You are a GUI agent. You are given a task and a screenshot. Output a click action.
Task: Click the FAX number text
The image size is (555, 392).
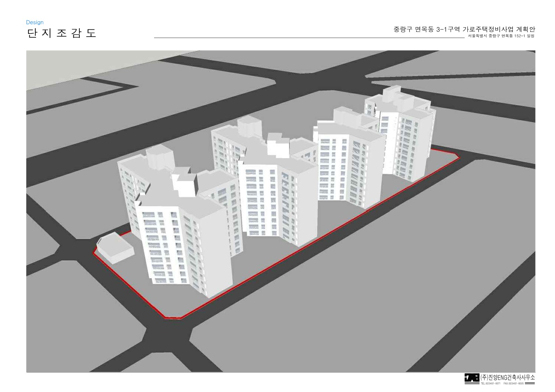(x=513, y=384)
